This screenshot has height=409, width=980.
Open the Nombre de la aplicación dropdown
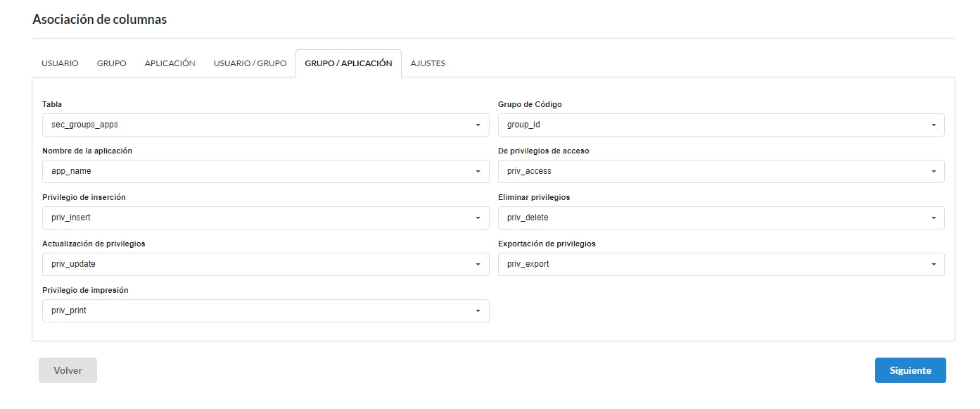pos(266,171)
